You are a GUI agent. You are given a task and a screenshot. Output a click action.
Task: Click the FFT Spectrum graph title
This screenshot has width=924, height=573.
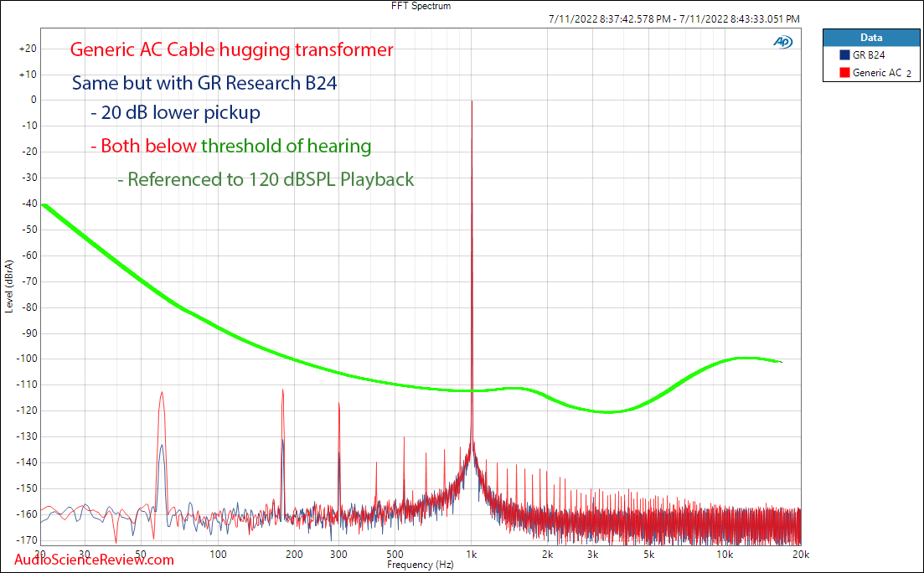pos(421,6)
